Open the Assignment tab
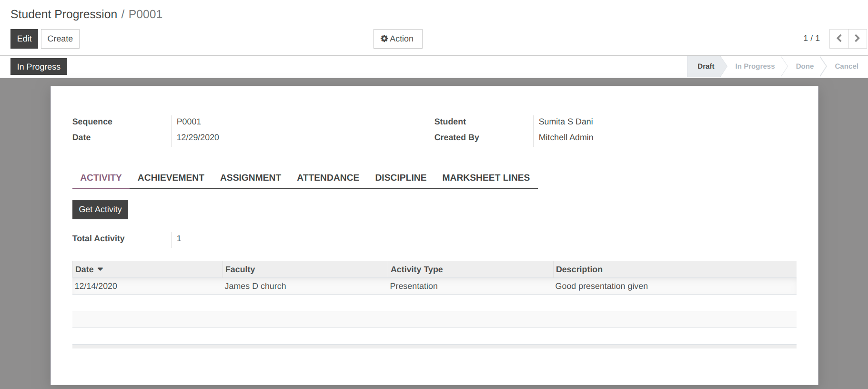868x389 pixels. (251, 178)
